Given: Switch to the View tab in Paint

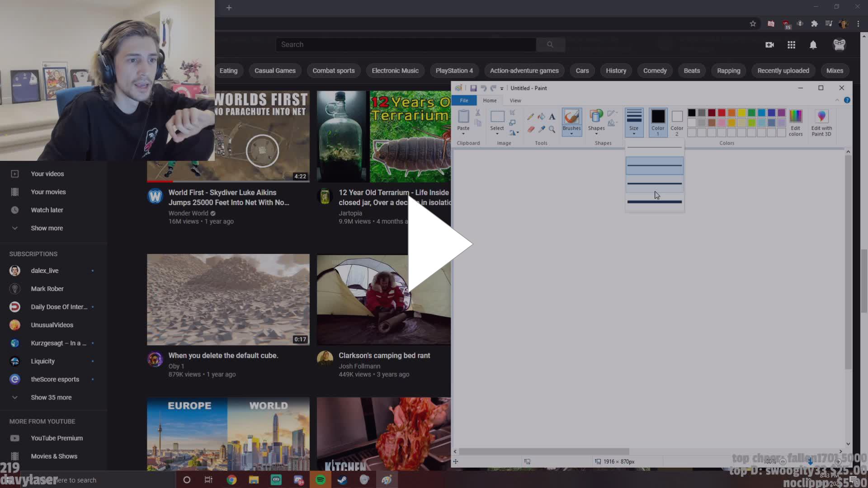Looking at the screenshot, I should click(x=515, y=100).
